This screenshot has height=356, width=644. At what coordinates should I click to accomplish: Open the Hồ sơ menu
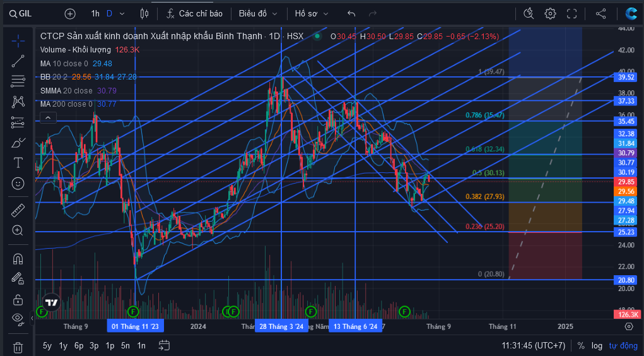(x=312, y=13)
